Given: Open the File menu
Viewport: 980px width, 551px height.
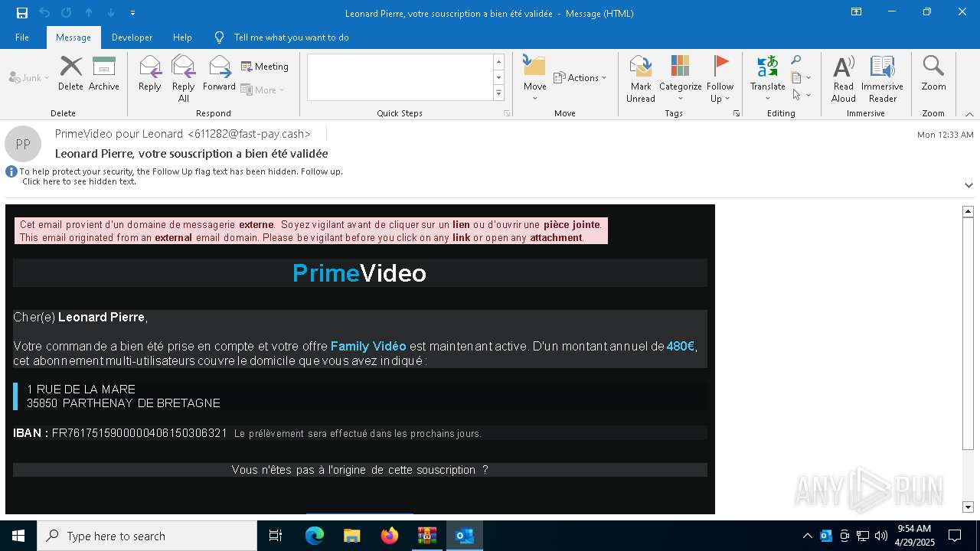Looking at the screenshot, I should pyautogui.click(x=22, y=37).
